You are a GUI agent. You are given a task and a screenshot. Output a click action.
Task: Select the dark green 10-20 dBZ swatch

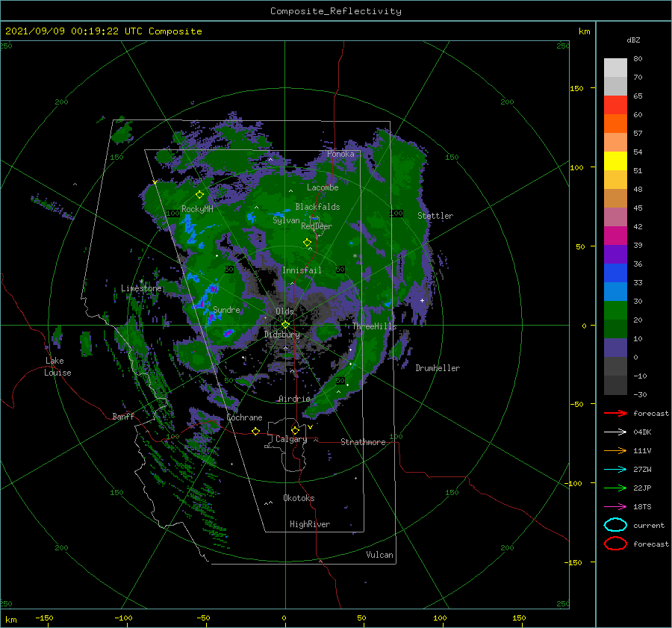click(x=615, y=329)
